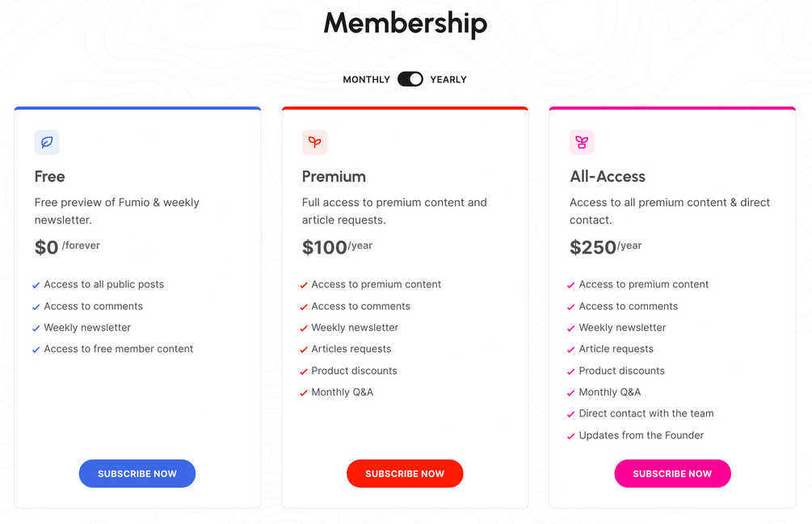Select YEARLY billing label

[448, 80]
